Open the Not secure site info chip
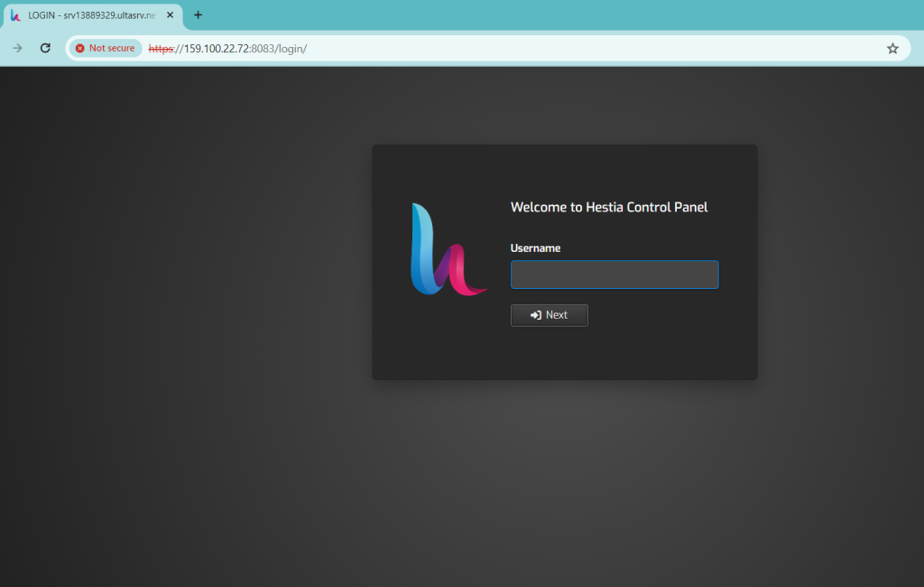The width and height of the screenshot is (924, 587). coord(106,49)
